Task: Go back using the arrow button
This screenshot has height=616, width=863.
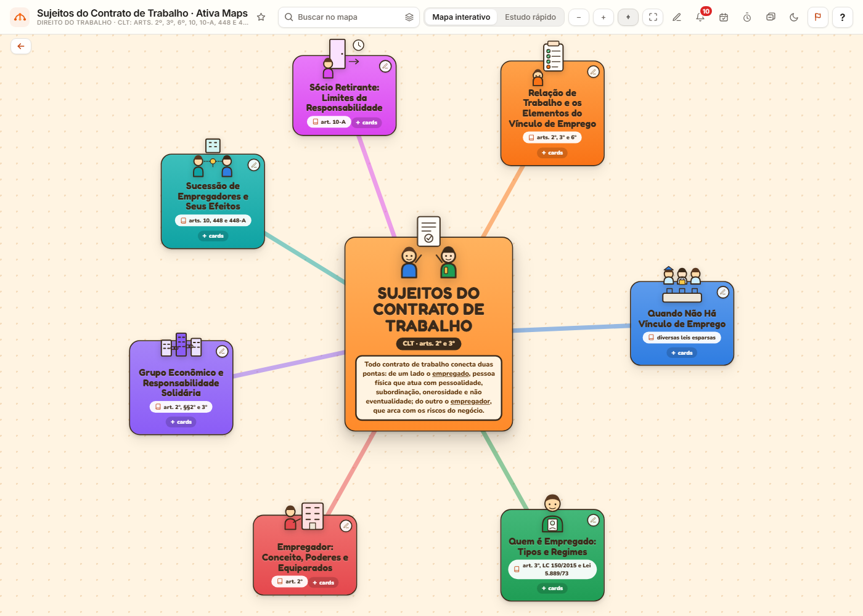Action: (x=21, y=46)
